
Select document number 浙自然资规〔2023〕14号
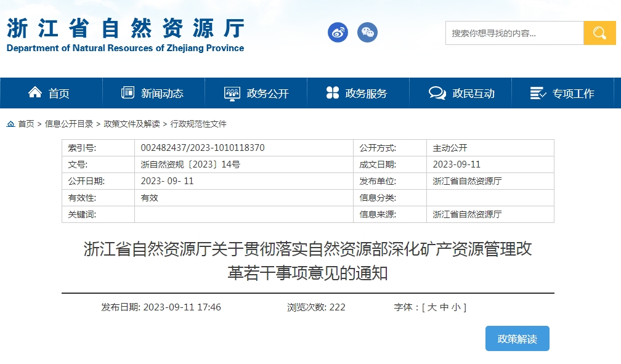190,164
